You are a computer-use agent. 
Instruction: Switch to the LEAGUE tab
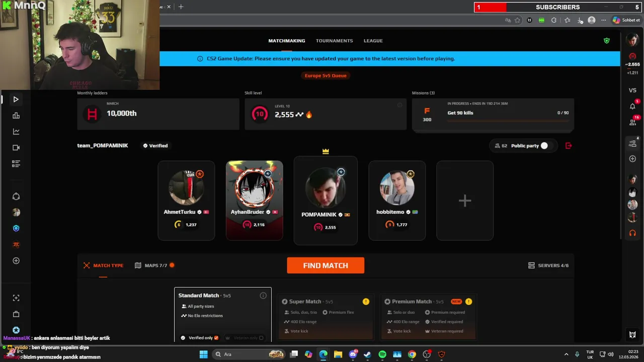[x=373, y=41]
